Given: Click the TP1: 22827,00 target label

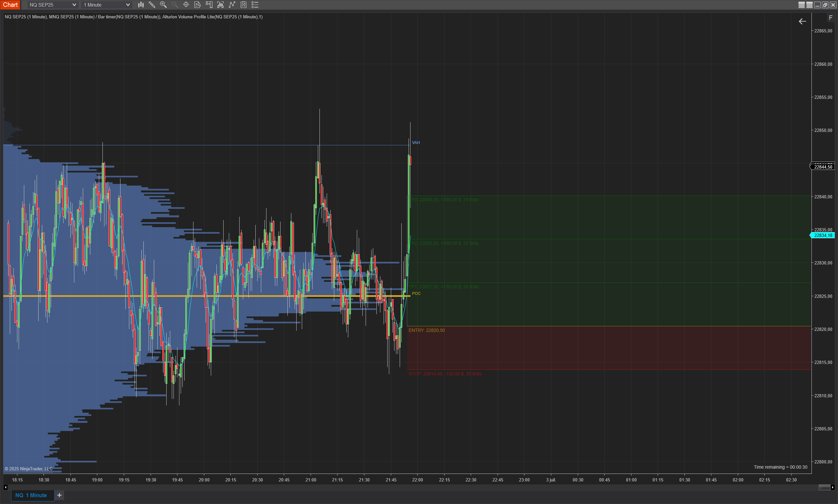Looking at the screenshot, I should click(443, 287).
